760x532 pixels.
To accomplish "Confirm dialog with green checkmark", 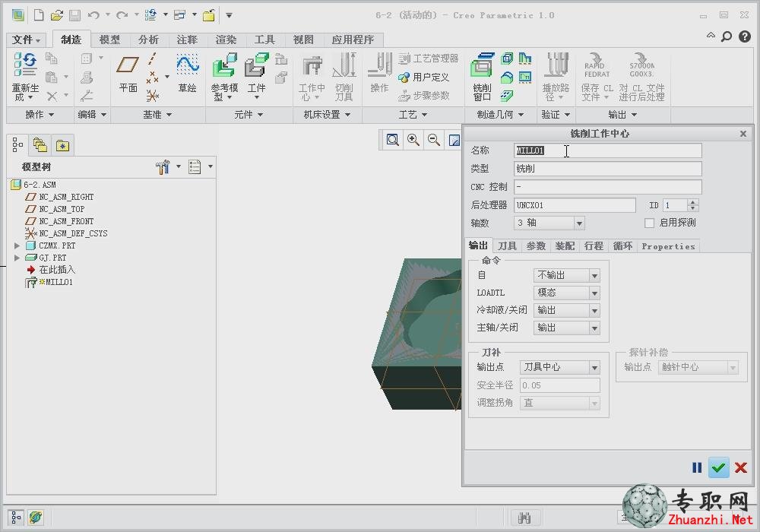I will [719, 467].
